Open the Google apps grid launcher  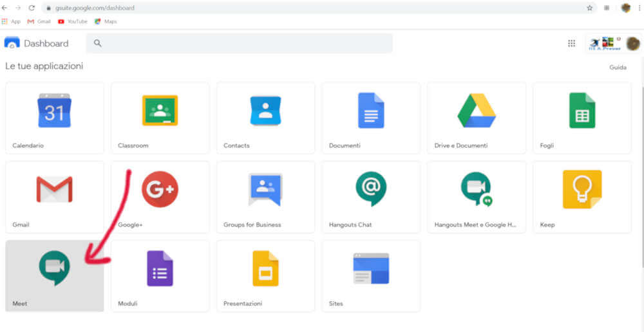pos(571,43)
